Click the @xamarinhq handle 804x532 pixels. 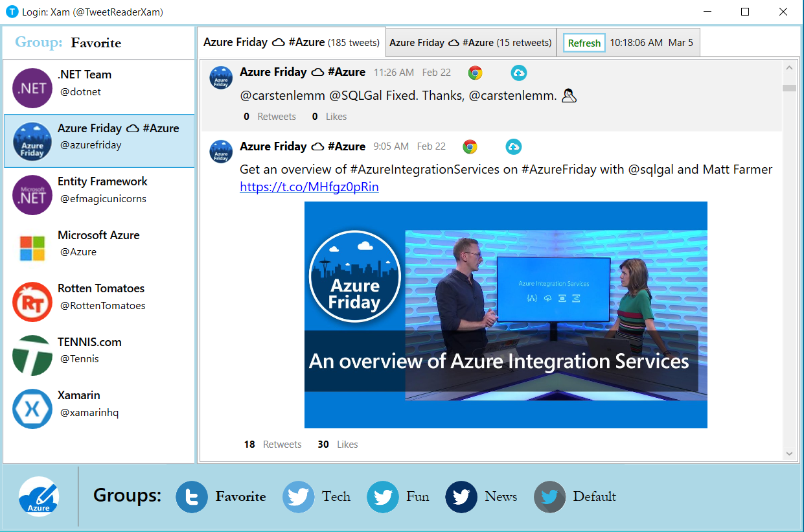coord(89,413)
